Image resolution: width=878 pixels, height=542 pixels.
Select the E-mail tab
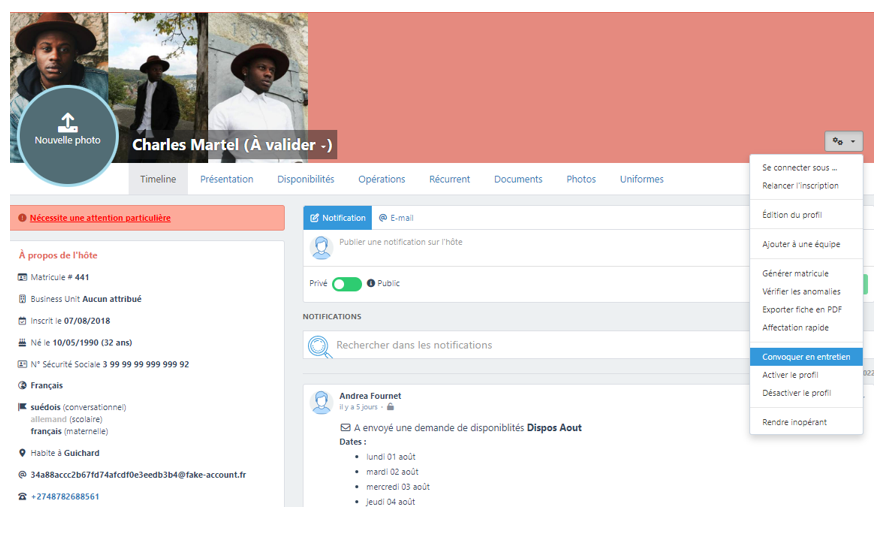click(x=396, y=218)
